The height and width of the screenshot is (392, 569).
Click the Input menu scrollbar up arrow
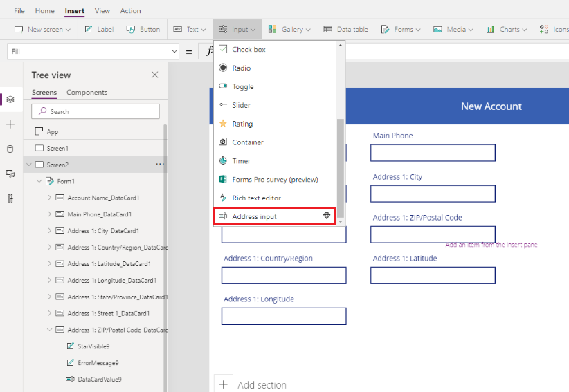(x=341, y=46)
